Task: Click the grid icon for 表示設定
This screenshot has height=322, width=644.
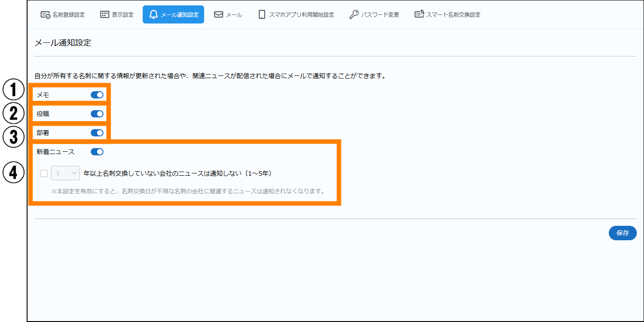Action: pos(105,14)
